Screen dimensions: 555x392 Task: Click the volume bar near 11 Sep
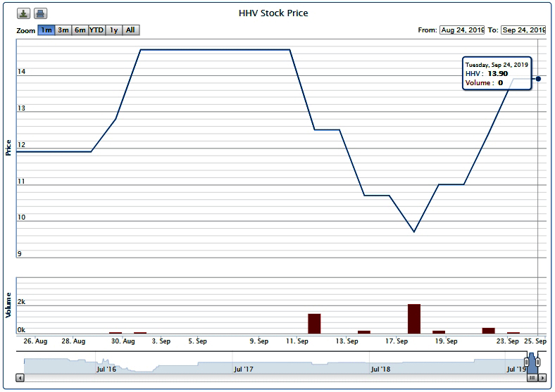[x=314, y=324]
